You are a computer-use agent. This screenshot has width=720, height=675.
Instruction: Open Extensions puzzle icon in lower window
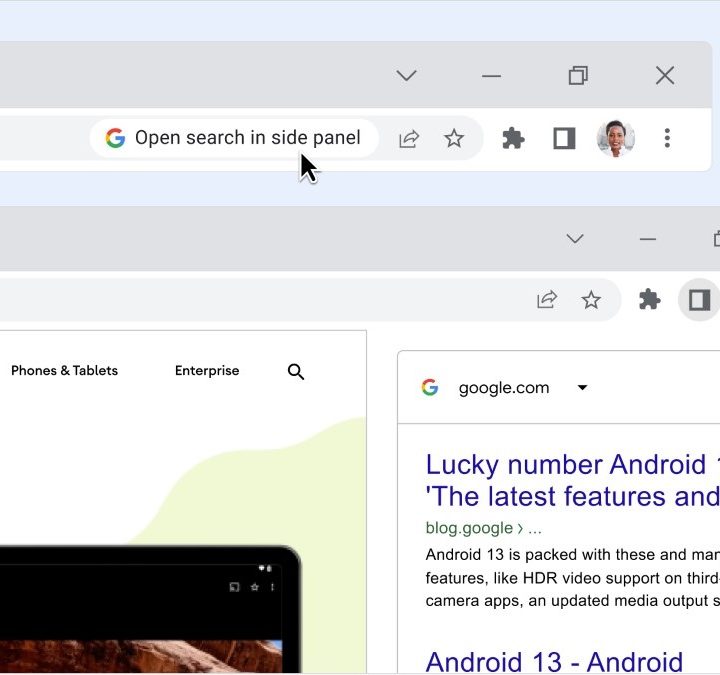pyautogui.click(x=649, y=300)
